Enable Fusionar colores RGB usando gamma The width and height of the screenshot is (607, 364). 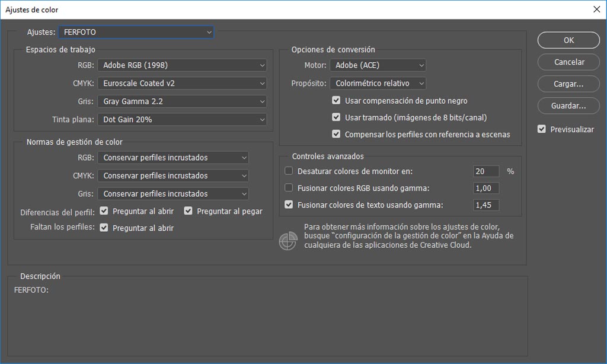(289, 188)
